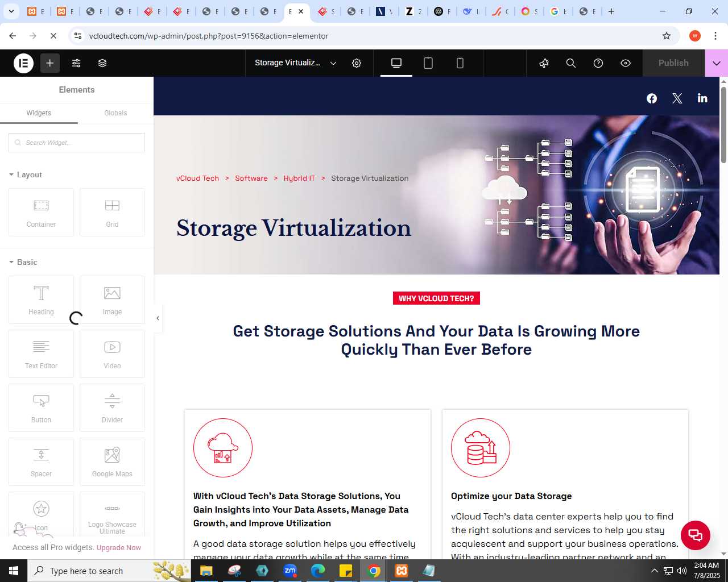Click the Add Element plus button
Image resolution: width=728 pixels, height=582 pixels.
50,63
